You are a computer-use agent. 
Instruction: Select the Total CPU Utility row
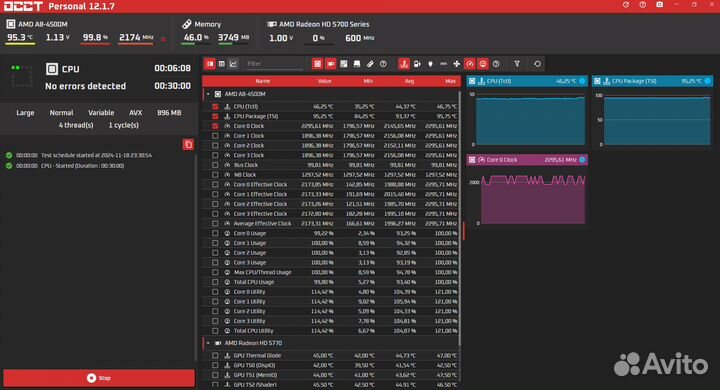click(331, 331)
